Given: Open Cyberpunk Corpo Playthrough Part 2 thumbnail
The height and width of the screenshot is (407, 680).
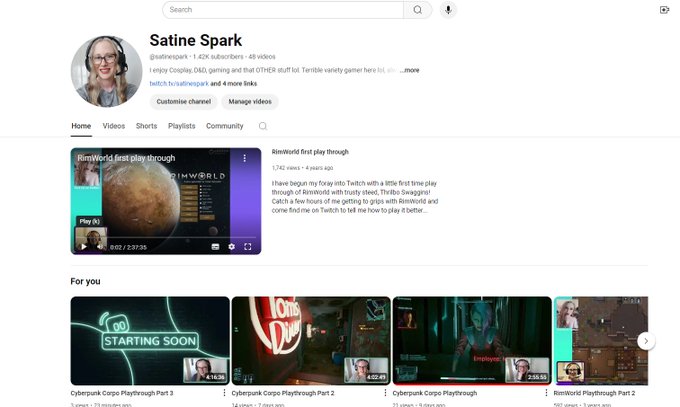Looking at the screenshot, I should 311,341.
